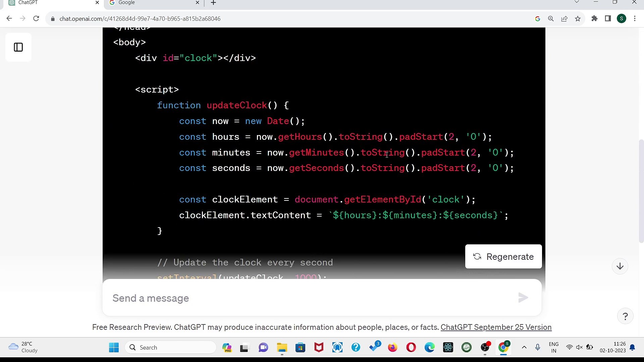The height and width of the screenshot is (362, 644).
Task: Toggle the bookmark star for this page
Action: [578, 18]
